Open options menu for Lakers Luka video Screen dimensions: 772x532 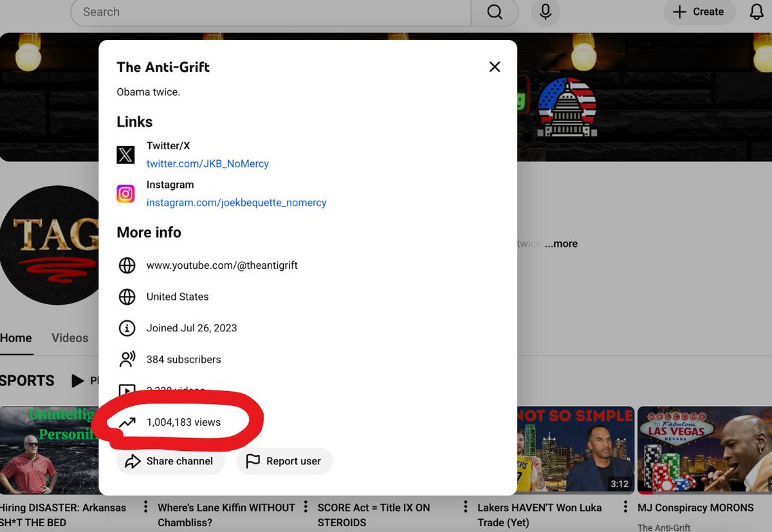point(625,507)
